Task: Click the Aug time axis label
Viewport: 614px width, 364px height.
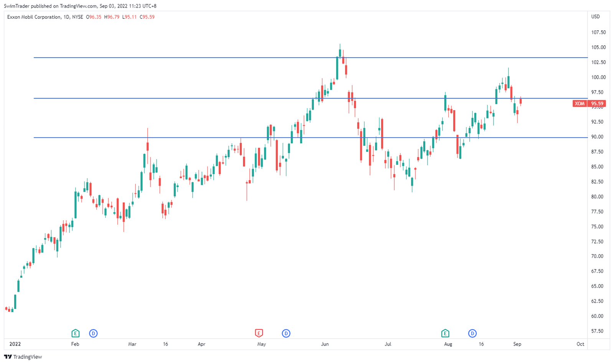Action: [x=448, y=344]
